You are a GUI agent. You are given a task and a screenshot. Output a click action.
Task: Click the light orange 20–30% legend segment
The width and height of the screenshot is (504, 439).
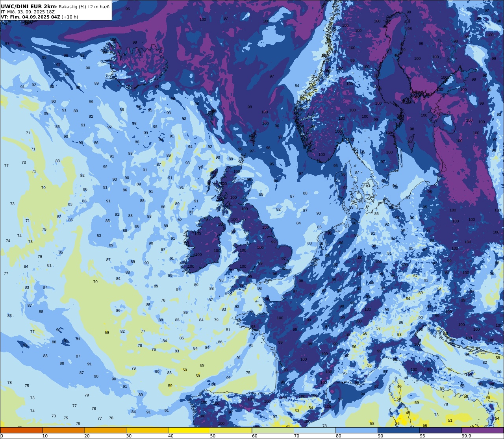click(105, 430)
